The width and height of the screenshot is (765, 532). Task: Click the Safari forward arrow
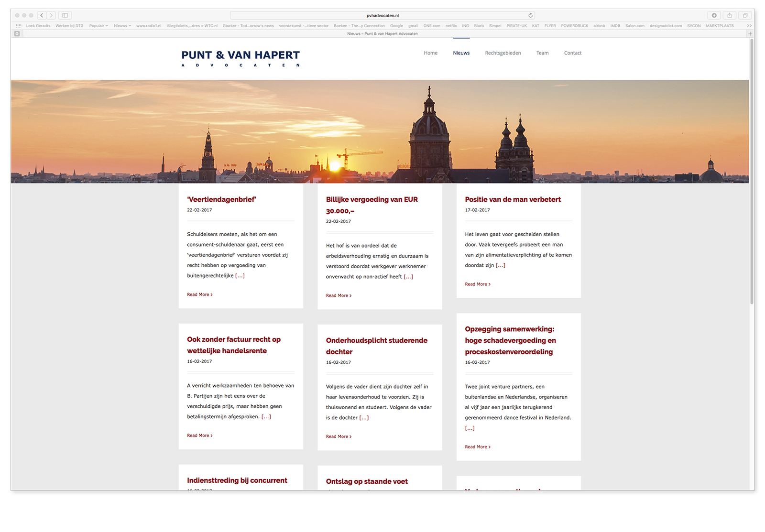[x=51, y=15]
